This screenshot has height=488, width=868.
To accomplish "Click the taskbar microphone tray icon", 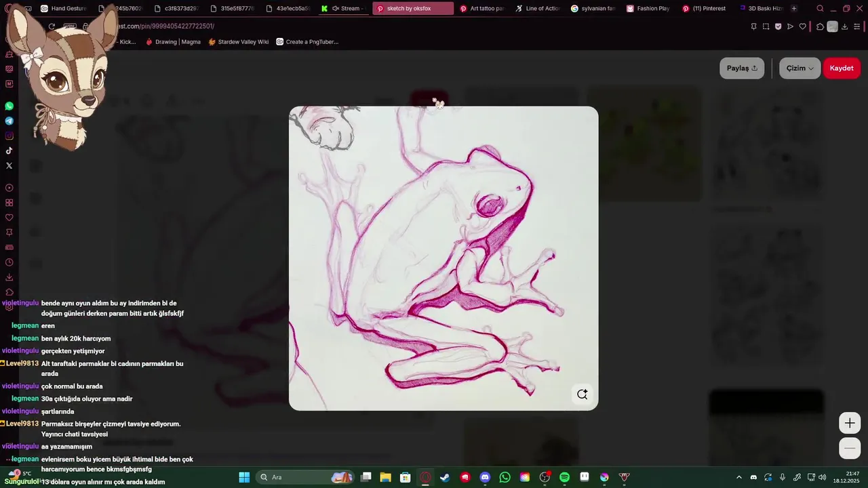I will (783, 477).
